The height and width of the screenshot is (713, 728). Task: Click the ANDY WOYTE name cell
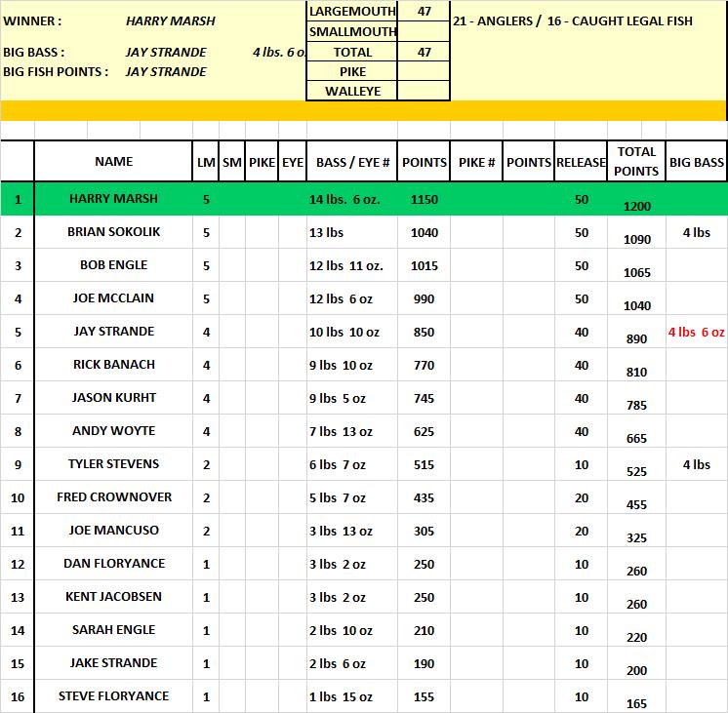114,431
